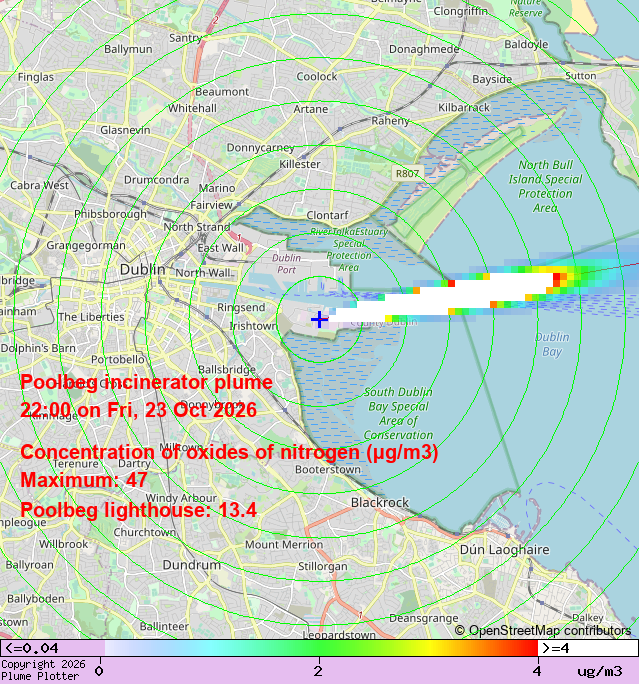Click the 'Sutton' label
This screenshot has height=684, width=639.
[581, 76]
